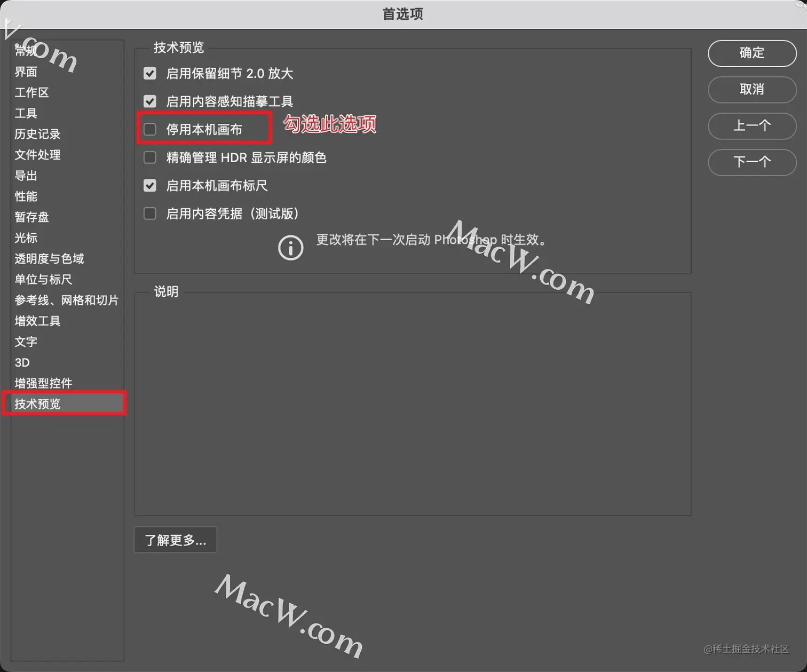This screenshot has width=807, height=672.
Task: Click the 确定 button
Action: 752,53
